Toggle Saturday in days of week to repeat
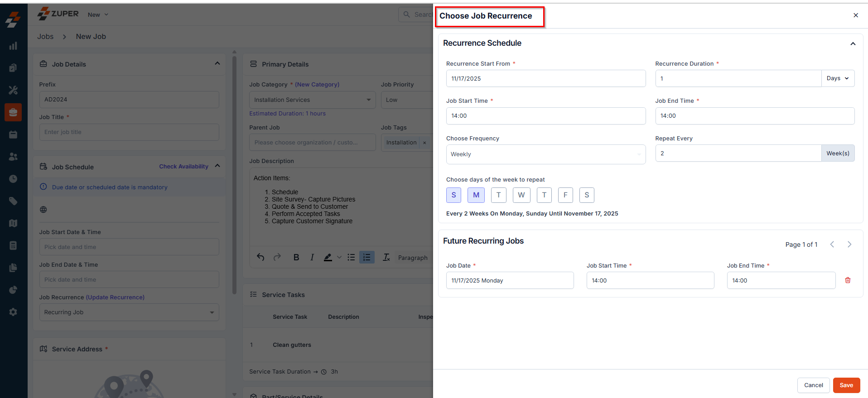 (587, 195)
